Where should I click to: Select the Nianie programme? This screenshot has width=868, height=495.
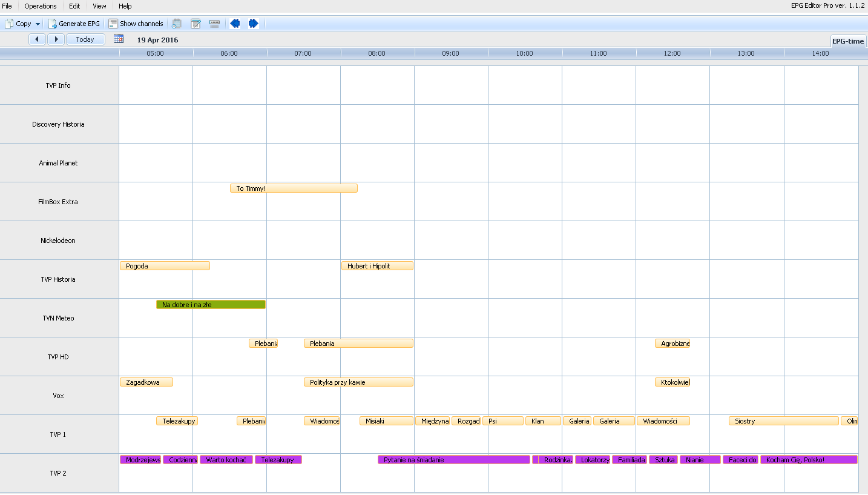700,460
